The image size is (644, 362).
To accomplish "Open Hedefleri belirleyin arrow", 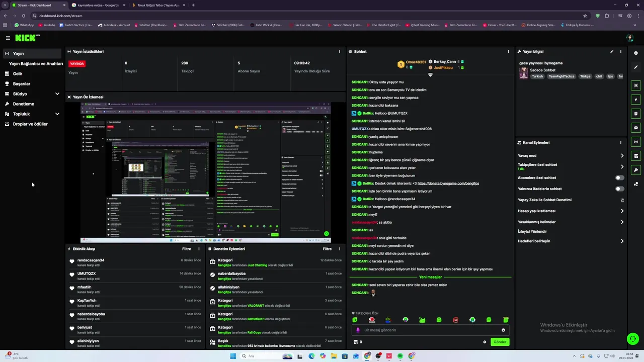I will coord(622,241).
